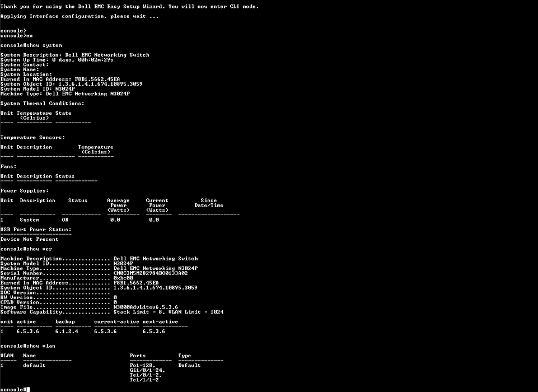Select the 'Since Date/Time' column header
The height and width of the screenshot is (392, 538).
point(209,203)
